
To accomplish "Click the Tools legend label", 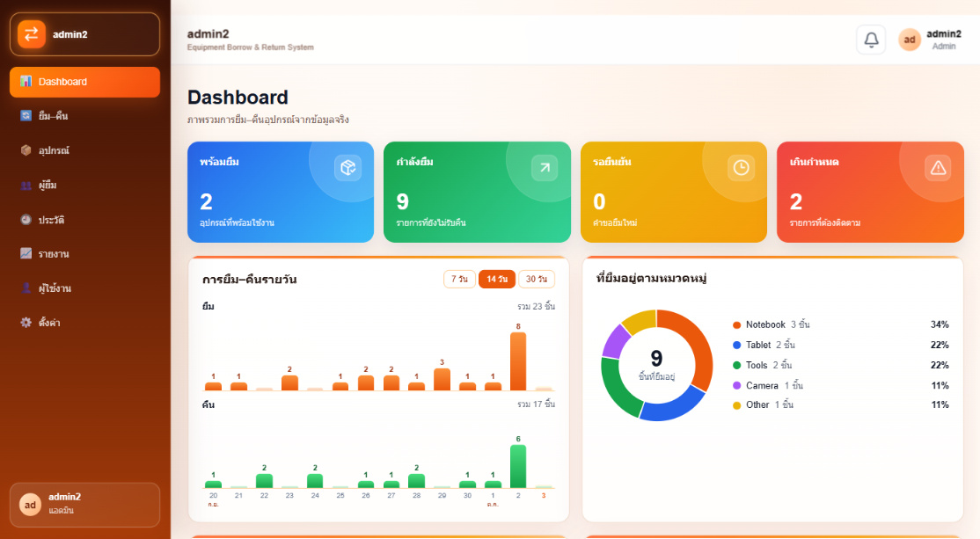I will (x=757, y=366).
